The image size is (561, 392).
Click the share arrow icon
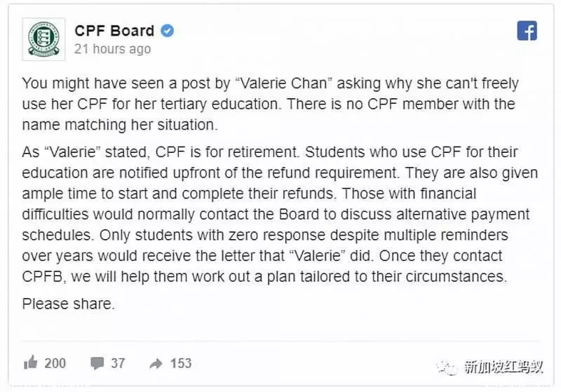(x=156, y=364)
